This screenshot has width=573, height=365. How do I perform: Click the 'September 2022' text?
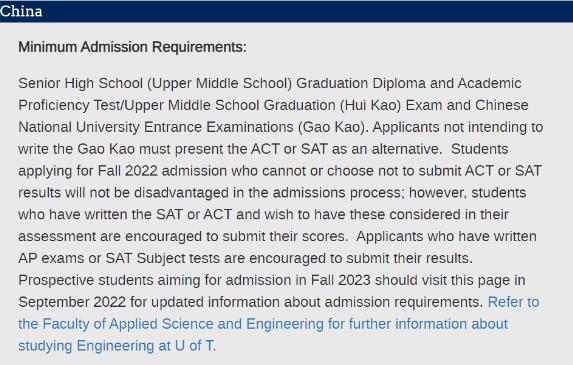(x=72, y=302)
